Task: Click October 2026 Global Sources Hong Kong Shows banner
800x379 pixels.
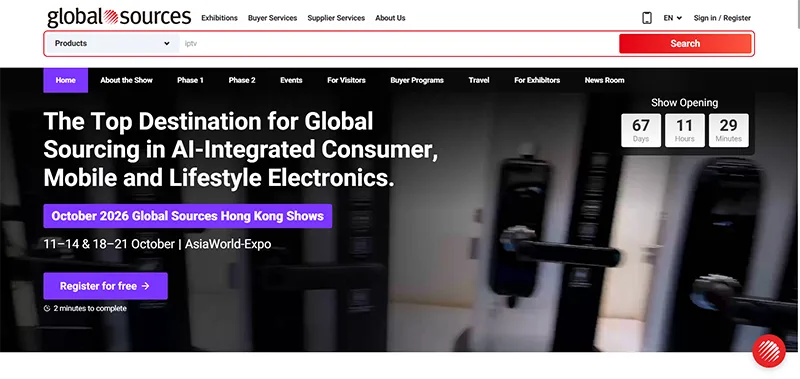Action: coord(188,216)
